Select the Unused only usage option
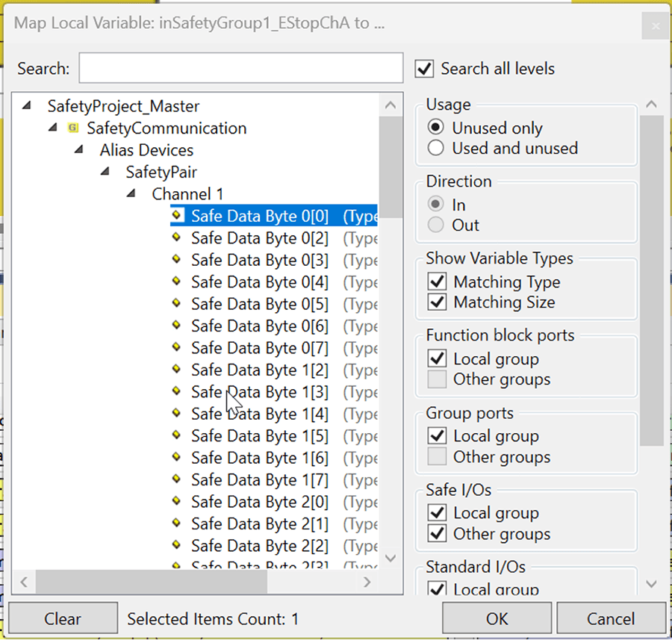This screenshot has width=672, height=640. point(435,127)
